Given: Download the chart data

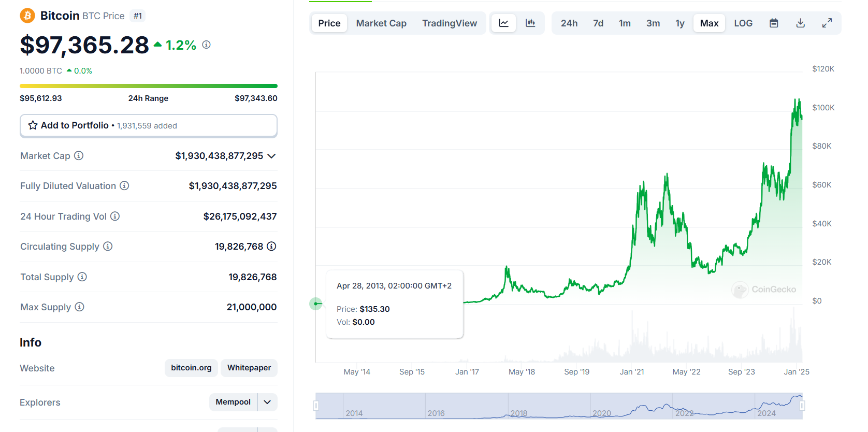Looking at the screenshot, I should tap(800, 23).
